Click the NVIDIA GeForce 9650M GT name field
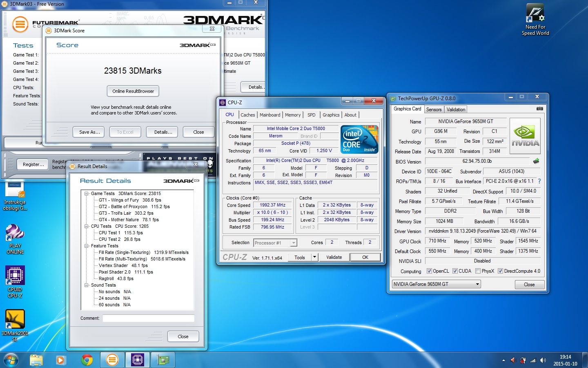The height and width of the screenshot is (368, 588). [465, 121]
